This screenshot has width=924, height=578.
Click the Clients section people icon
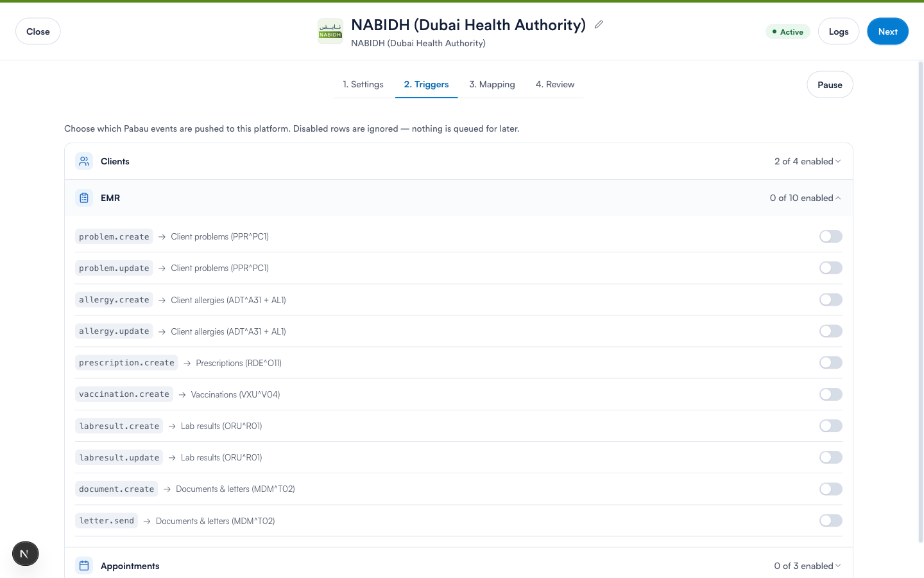pos(84,161)
